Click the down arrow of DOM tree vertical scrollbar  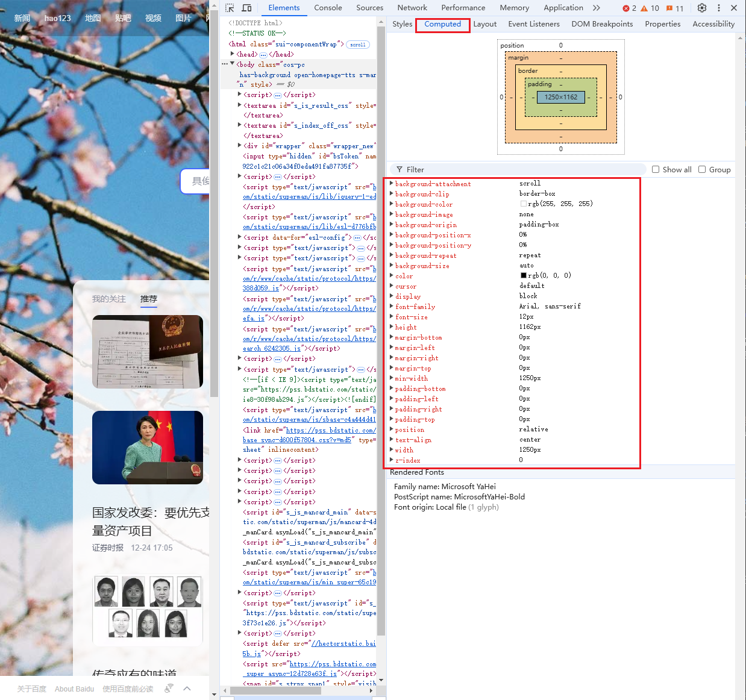(x=381, y=681)
